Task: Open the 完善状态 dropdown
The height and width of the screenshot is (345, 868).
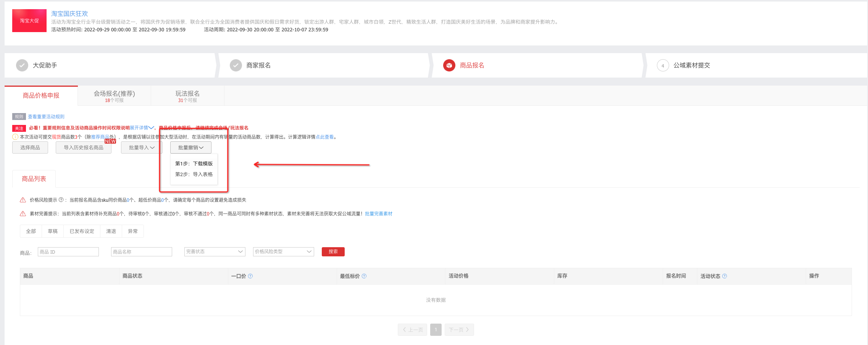Action: pyautogui.click(x=215, y=251)
